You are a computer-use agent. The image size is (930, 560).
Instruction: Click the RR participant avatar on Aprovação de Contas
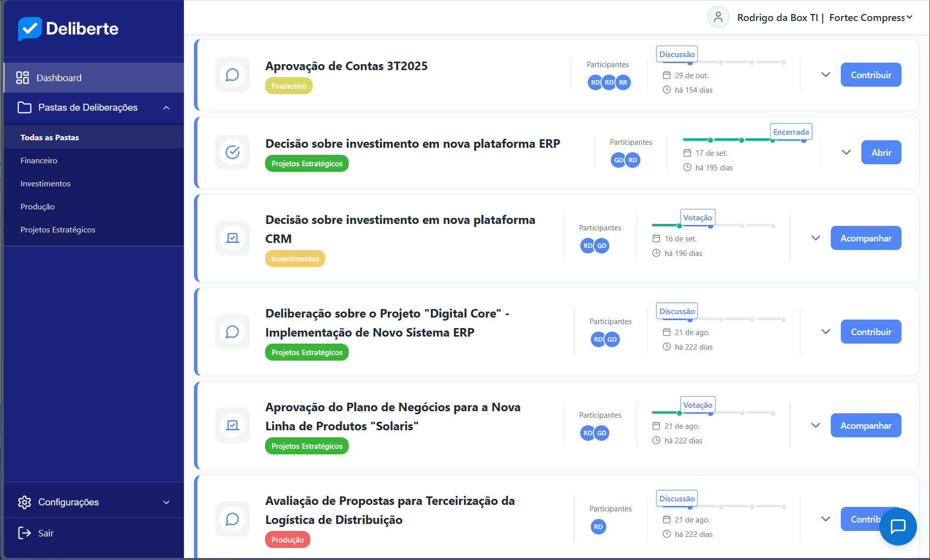(x=623, y=83)
